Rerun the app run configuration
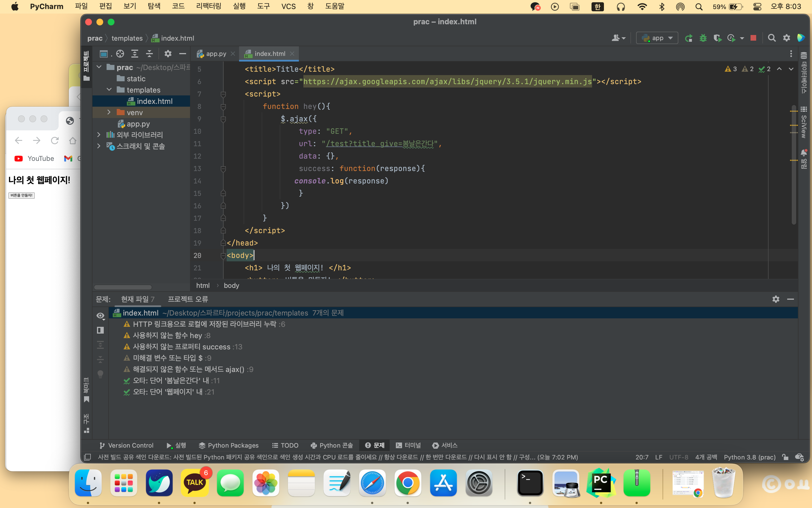 (x=689, y=38)
